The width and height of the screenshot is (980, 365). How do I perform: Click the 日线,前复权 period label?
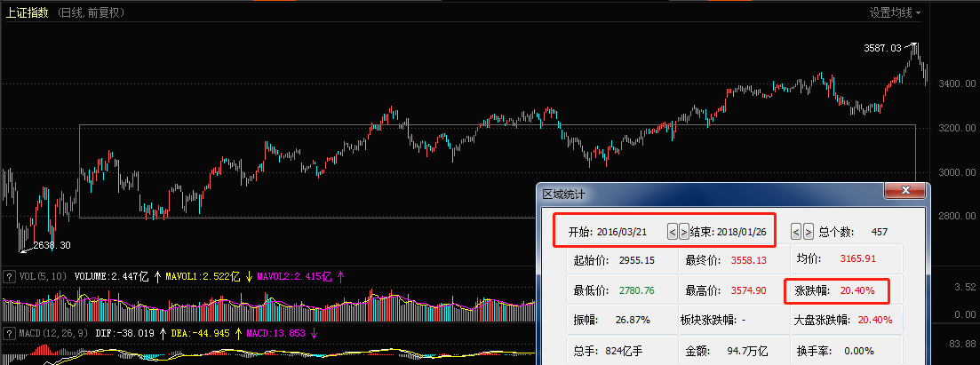point(92,12)
